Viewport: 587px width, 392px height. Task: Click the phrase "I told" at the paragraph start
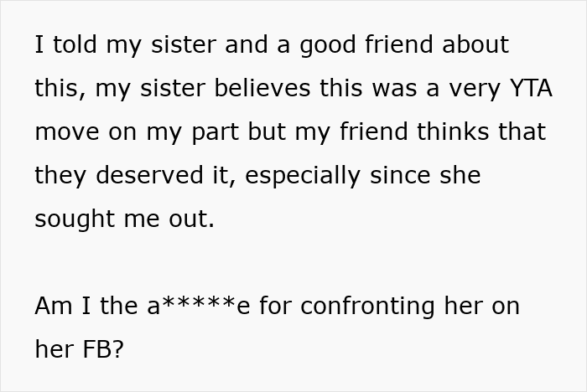tap(64, 45)
